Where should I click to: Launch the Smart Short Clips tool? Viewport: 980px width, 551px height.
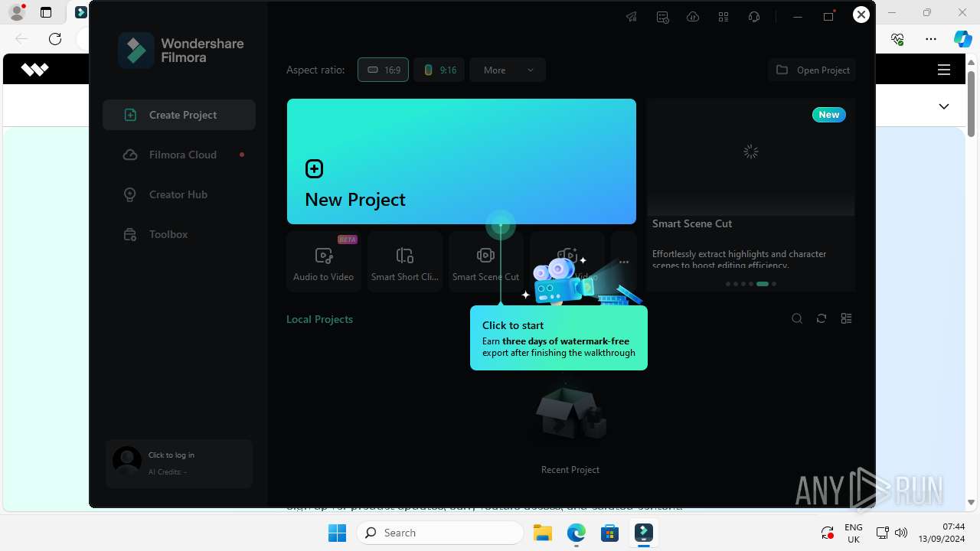pos(405,261)
